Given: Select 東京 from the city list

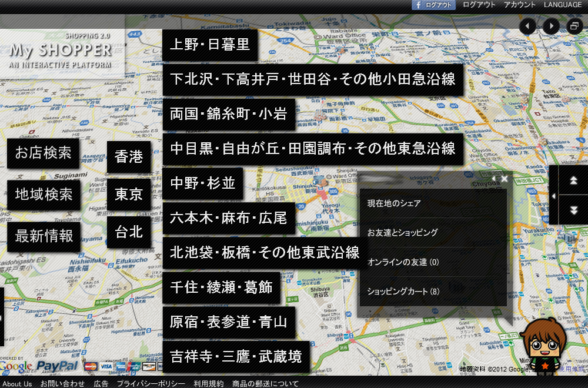Looking at the screenshot, I should click(x=129, y=195).
